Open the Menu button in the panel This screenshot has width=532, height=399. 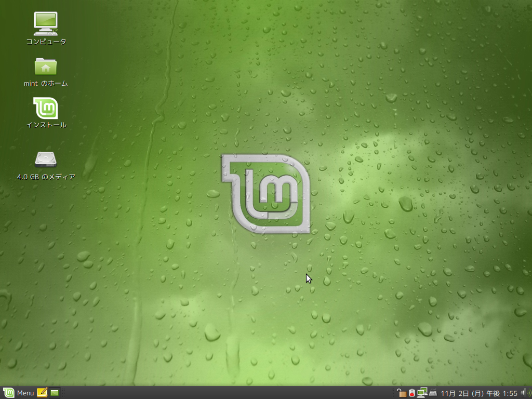pos(25,393)
